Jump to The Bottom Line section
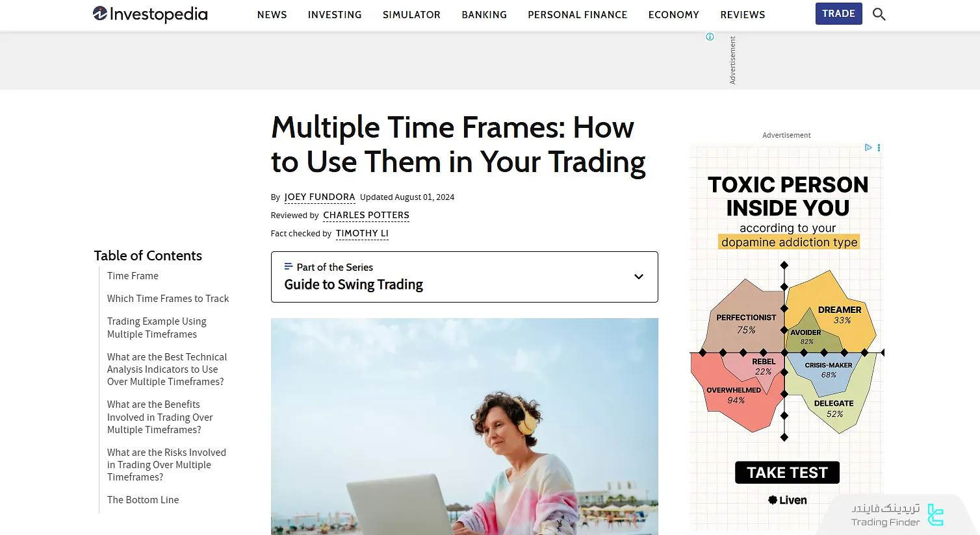980x535 pixels. [x=143, y=500]
